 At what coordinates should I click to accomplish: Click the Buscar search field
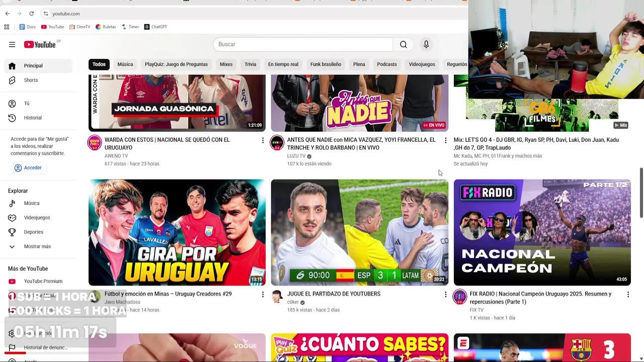pyautogui.click(x=303, y=44)
